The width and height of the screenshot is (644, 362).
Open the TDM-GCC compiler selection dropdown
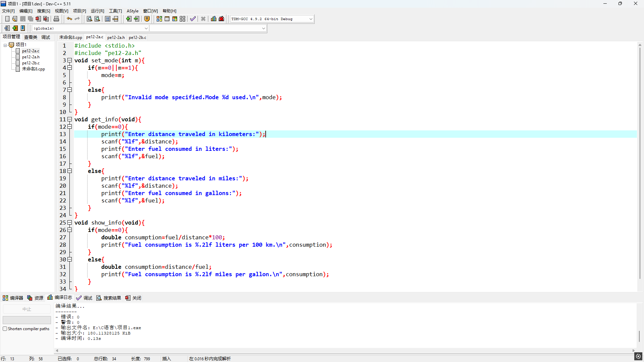pyautogui.click(x=311, y=19)
